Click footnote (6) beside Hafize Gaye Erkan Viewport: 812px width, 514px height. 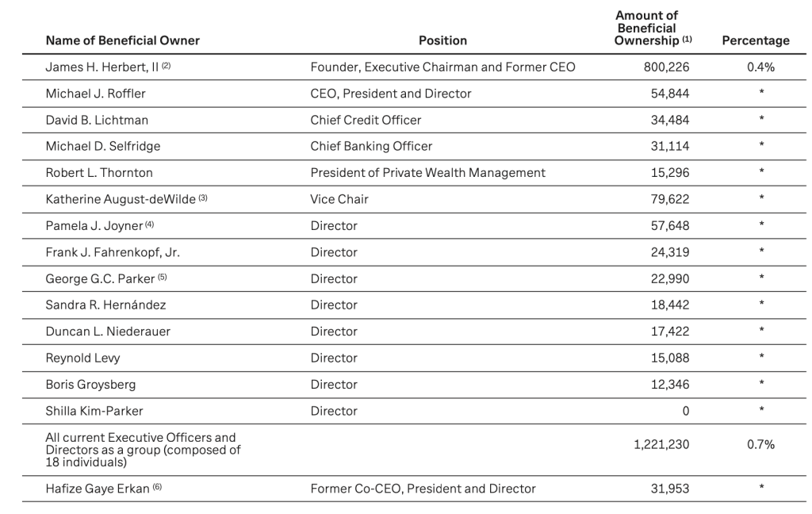tap(157, 488)
